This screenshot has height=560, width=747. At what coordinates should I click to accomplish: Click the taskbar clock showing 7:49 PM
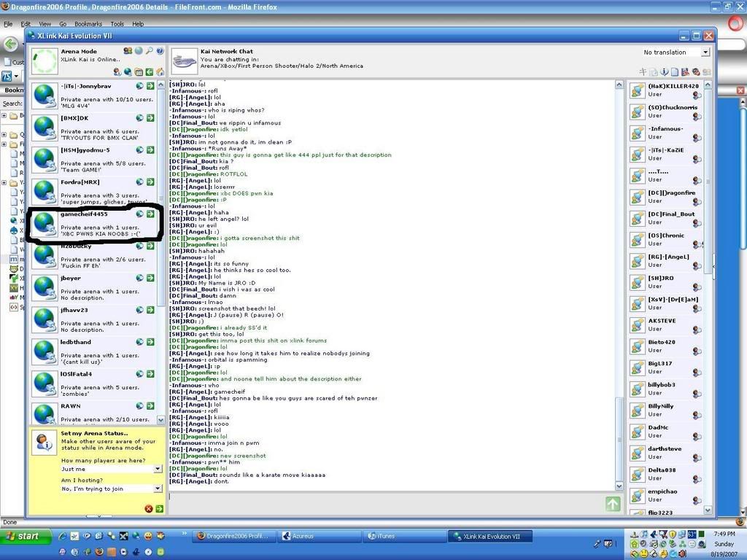tap(724, 534)
